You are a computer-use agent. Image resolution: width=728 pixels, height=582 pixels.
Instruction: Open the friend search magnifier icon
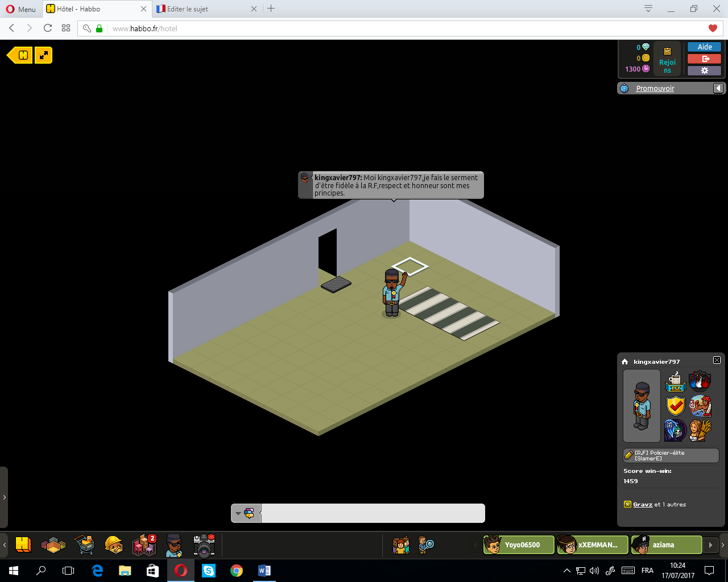[426, 545]
